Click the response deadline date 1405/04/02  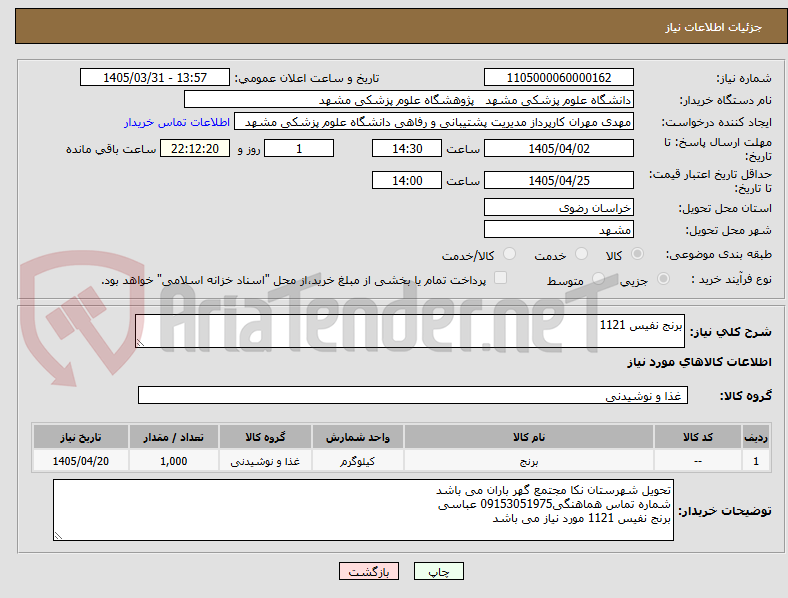point(558,148)
